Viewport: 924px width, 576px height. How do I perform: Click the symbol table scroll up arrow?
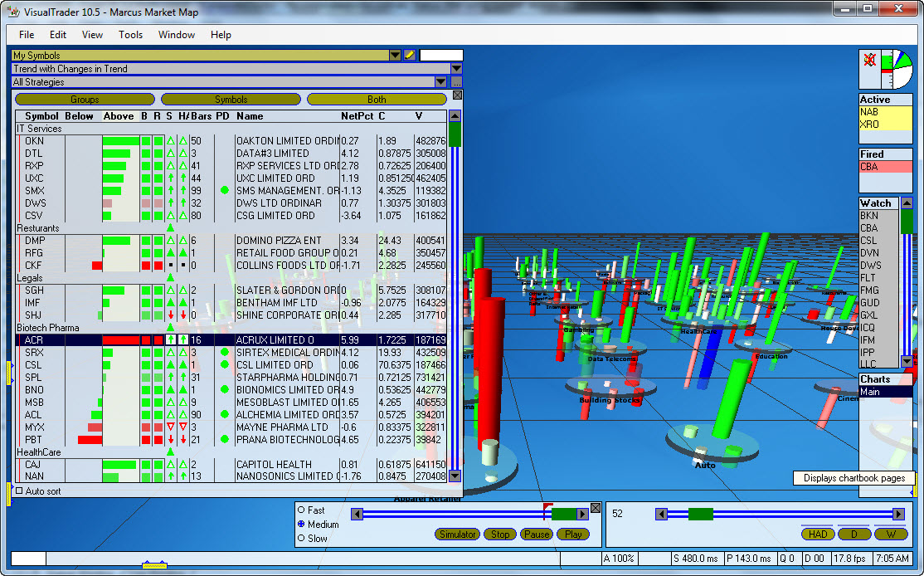coord(455,116)
